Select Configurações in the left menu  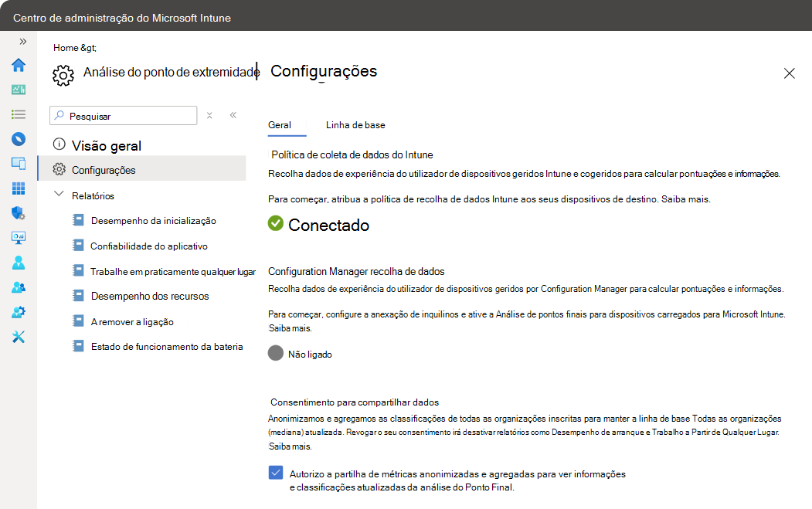click(x=142, y=169)
